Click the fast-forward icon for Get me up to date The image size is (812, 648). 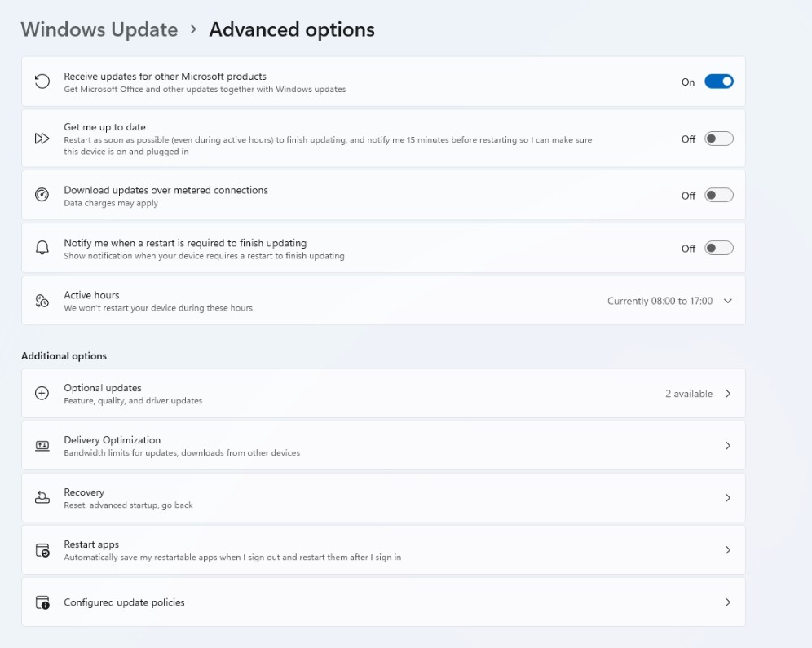[42, 139]
